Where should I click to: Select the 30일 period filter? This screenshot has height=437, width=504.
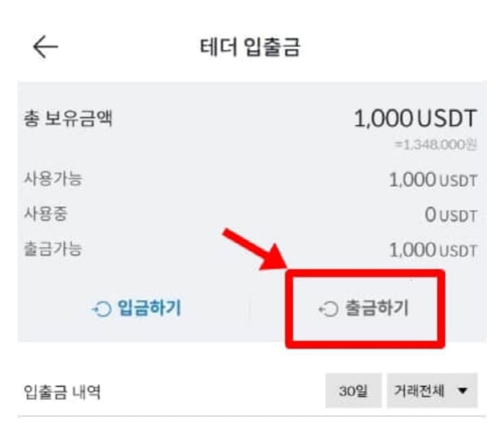coord(353,391)
